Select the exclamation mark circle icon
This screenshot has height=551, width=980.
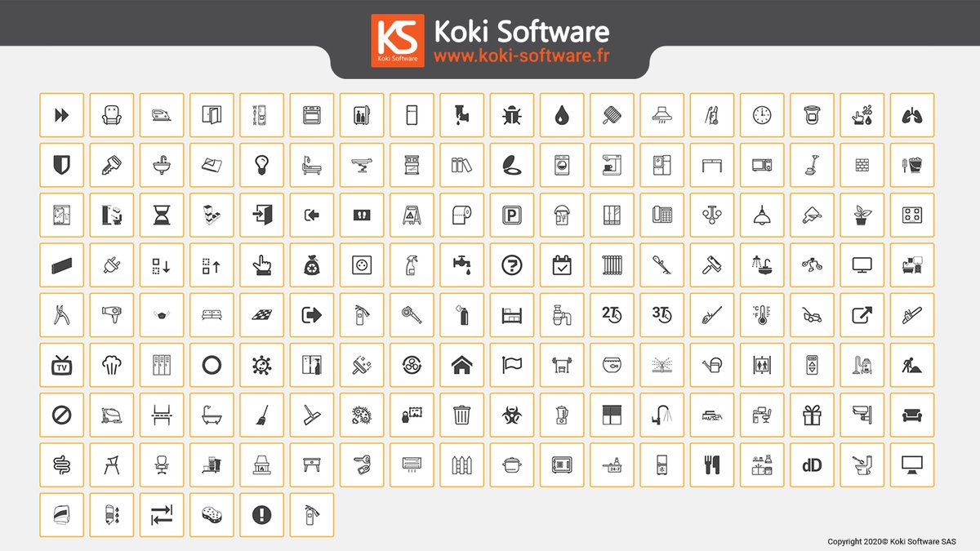click(262, 515)
